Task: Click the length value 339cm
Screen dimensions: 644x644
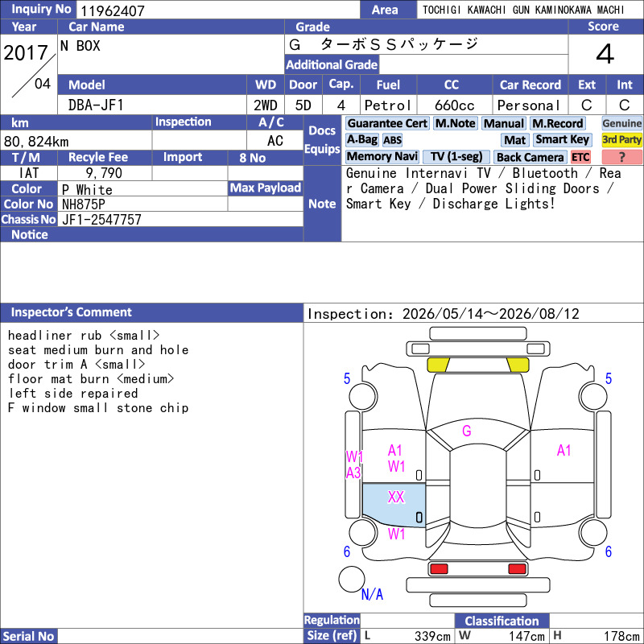Action: click(x=432, y=636)
